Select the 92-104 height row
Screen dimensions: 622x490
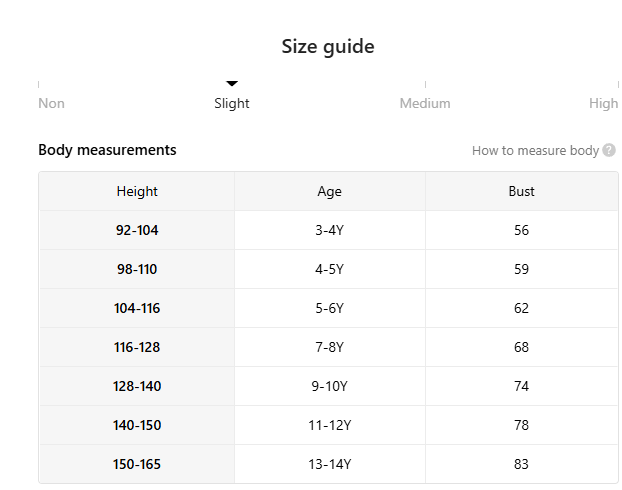coord(328,230)
